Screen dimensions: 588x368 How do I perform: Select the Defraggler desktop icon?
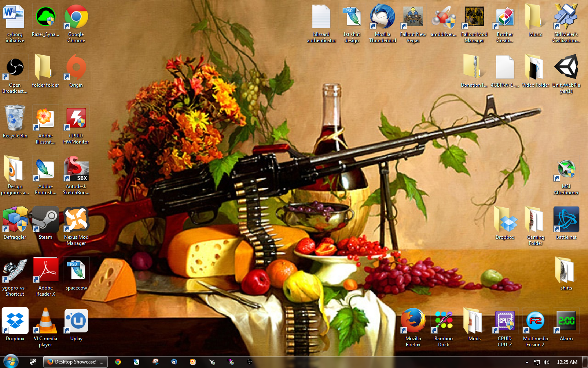point(15,224)
